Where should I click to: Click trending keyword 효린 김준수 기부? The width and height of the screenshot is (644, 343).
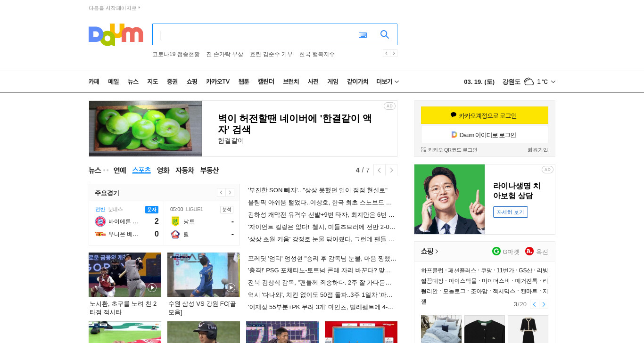click(271, 54)
